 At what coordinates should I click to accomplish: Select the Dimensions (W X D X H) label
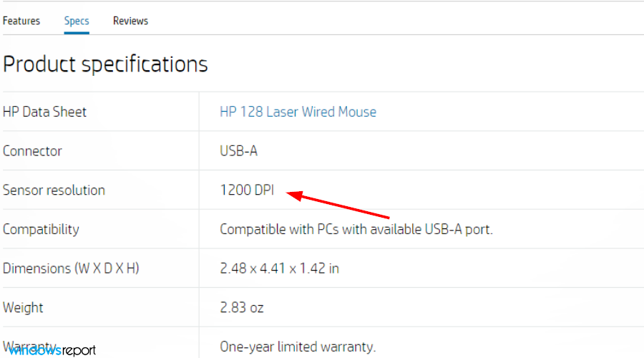pyautogui.click(x=71, y=268)
